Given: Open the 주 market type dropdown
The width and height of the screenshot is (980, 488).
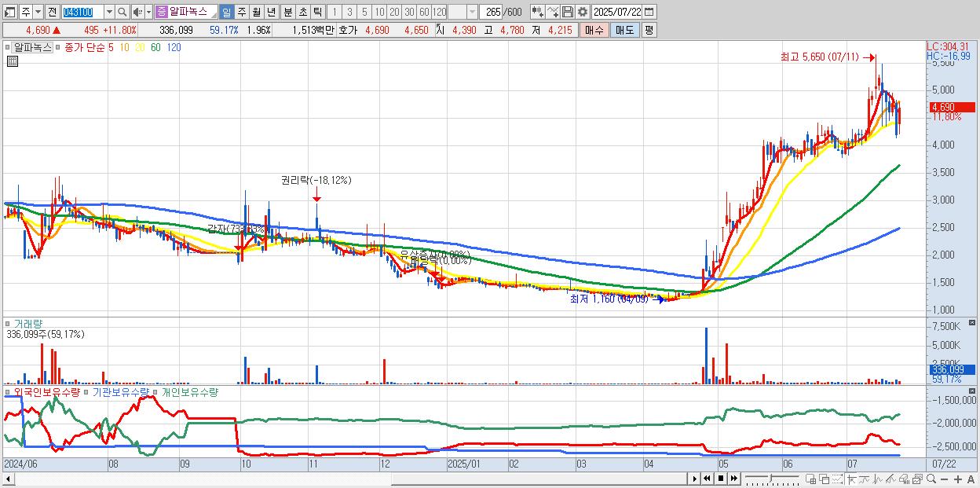Looking at the screenshot, I should [x=38, y=12].
